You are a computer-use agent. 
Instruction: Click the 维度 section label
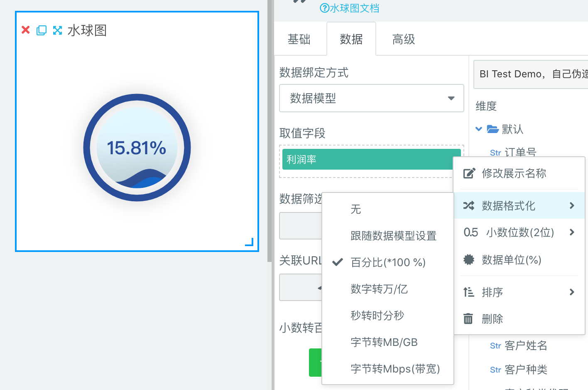click(486, 106)
